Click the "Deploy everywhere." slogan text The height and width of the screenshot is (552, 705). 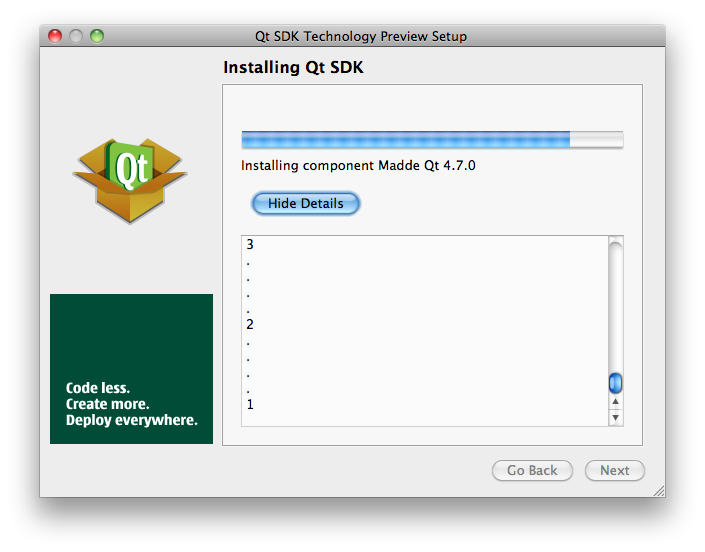[x=132, y=420]
